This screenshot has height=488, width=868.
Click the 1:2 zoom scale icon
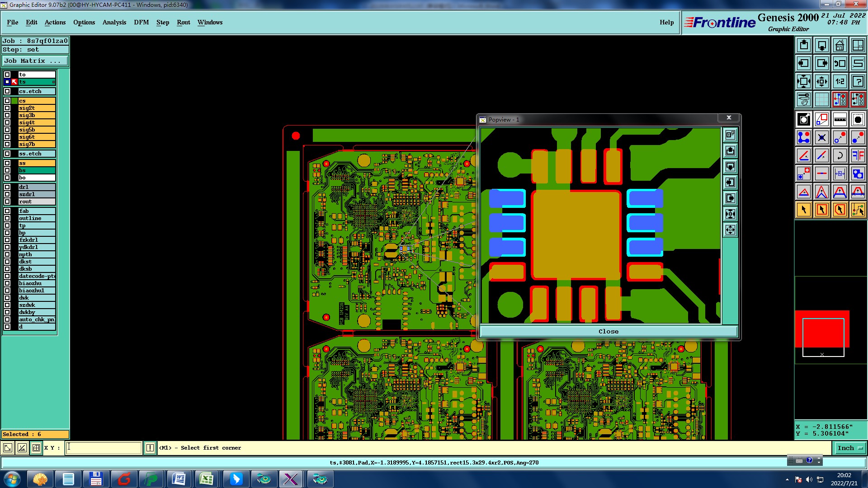[x=840, y=81]
